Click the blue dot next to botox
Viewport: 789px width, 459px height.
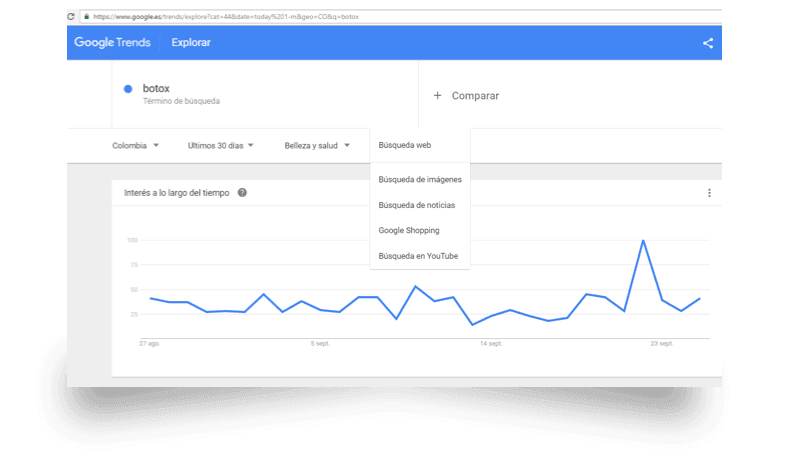pos(128,89)
